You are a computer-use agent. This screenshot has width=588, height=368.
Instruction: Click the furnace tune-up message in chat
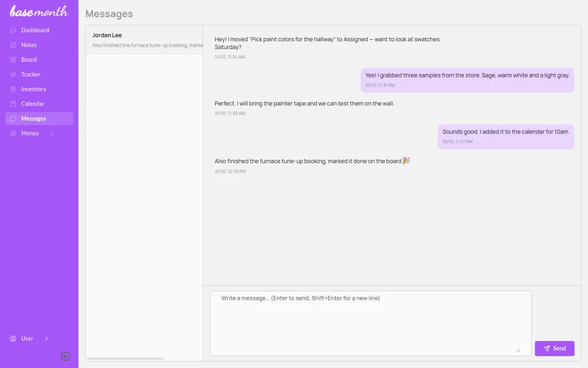[312, 161]
